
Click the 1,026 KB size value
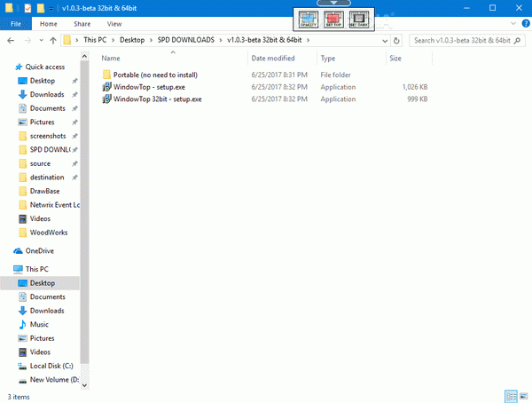(415, 87)
